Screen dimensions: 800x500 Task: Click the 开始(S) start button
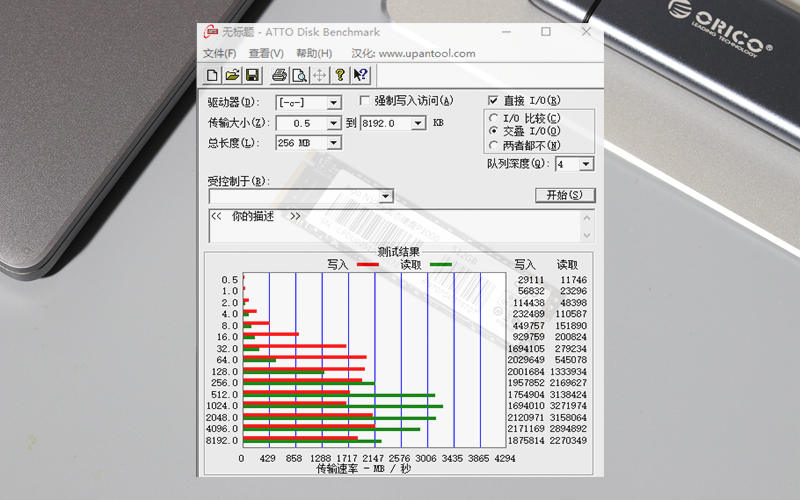pos(565,195)
